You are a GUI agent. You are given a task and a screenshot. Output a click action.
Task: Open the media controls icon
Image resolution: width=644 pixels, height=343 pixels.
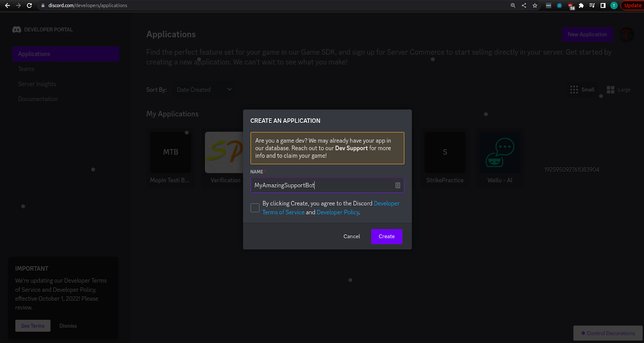pos(592,5)
